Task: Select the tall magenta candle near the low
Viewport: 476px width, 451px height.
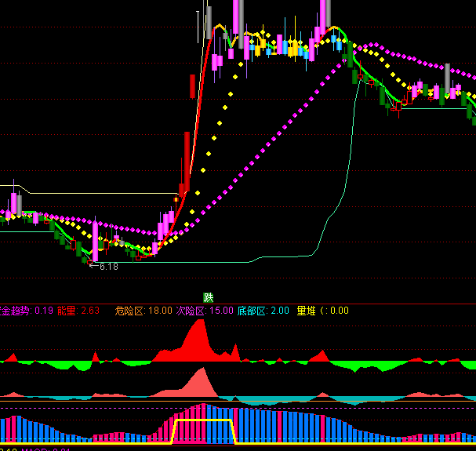Action: pyautogui.click(x=95, y=242)
